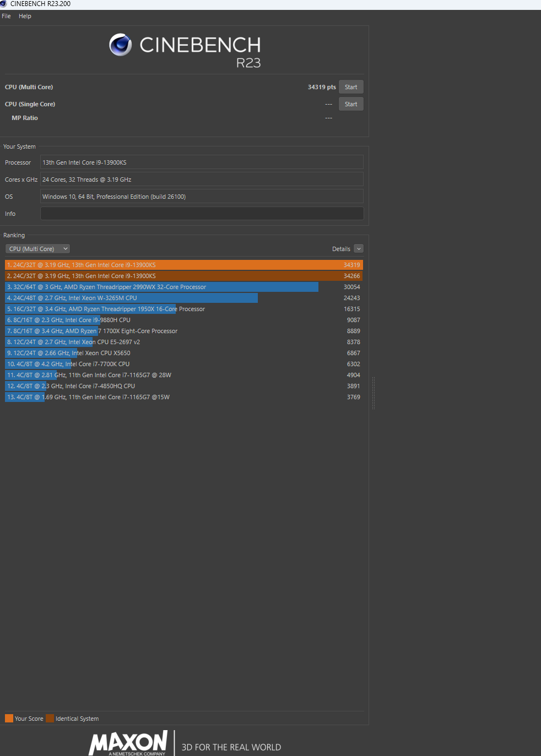The image size is (541, 756).
Task: Click the dotted panel resize handle
Action: click(374, 393)
